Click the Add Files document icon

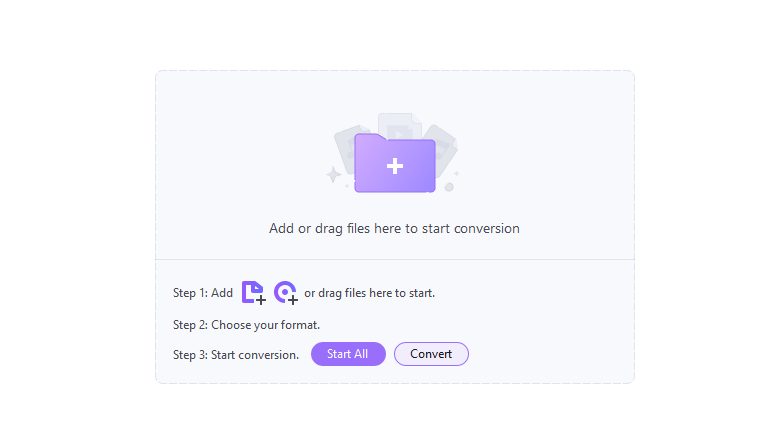[x=254, y=293]
